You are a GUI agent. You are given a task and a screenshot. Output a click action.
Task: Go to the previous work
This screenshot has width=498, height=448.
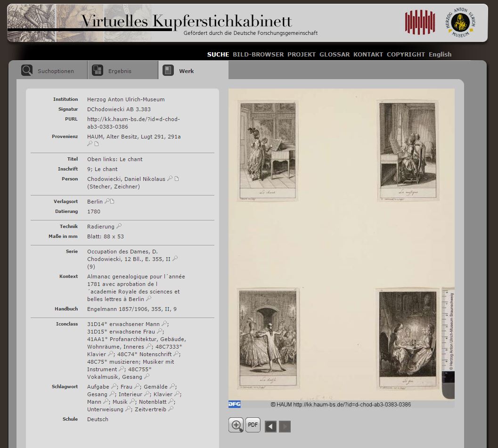click(x=270, y=426)
